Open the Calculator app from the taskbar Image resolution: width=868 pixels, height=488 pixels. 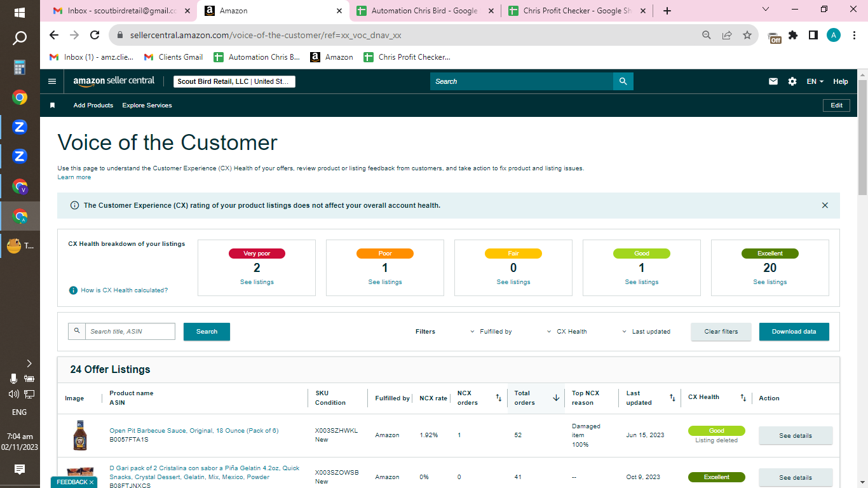20,68
